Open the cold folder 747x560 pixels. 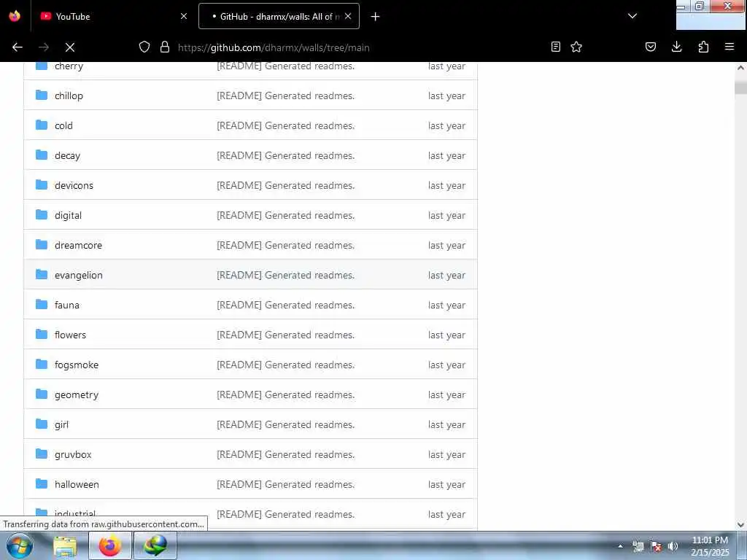(x=64, y=125)
